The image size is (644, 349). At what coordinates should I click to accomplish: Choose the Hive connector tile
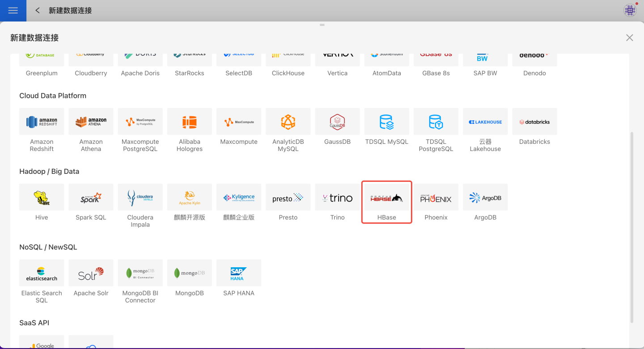pyautogui.click(x=42, y=198)
